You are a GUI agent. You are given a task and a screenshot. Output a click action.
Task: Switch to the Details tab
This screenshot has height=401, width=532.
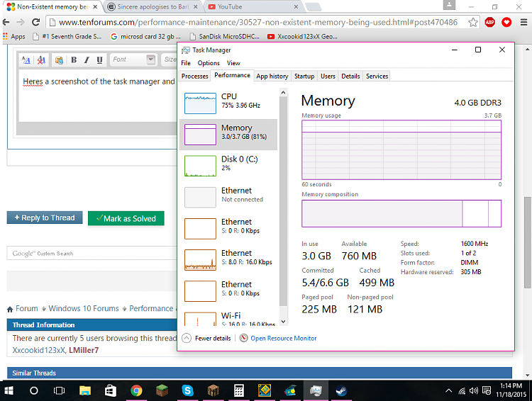click(x=350, y=77)
